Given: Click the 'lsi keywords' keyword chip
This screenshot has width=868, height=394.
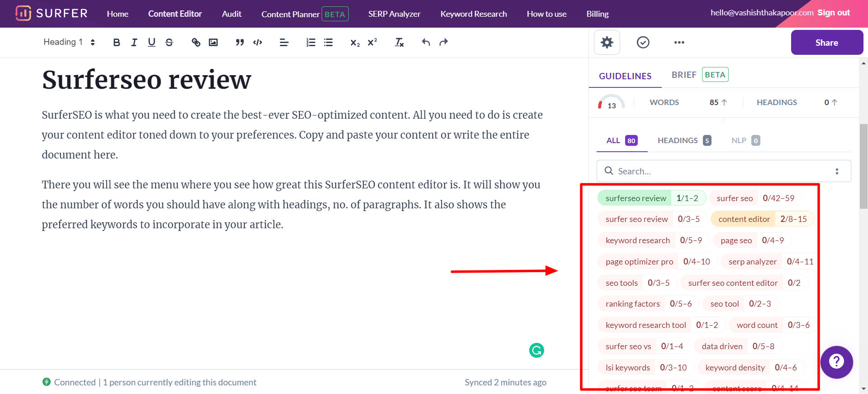Looking at the screenshot, I should pyautogui.click(x=646, y=368).
